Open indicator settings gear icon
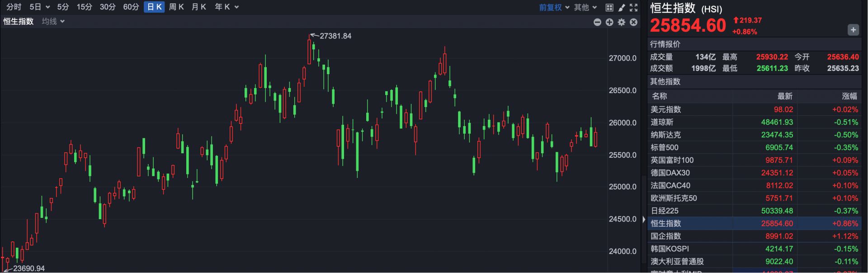Image resolution: width=868 pixels, height=273 pixels. [622, 22]
